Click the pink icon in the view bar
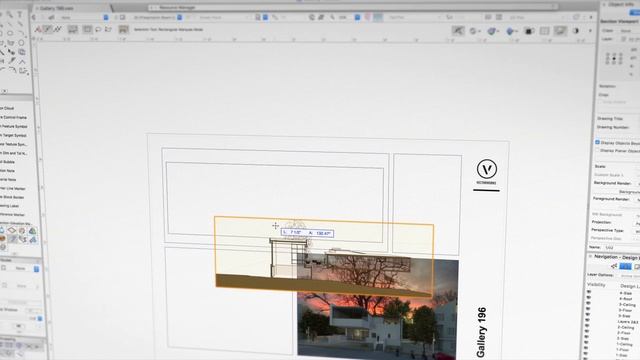Viewport: 640px width, 360px height. pyautogui.click(x=367, y=17)
